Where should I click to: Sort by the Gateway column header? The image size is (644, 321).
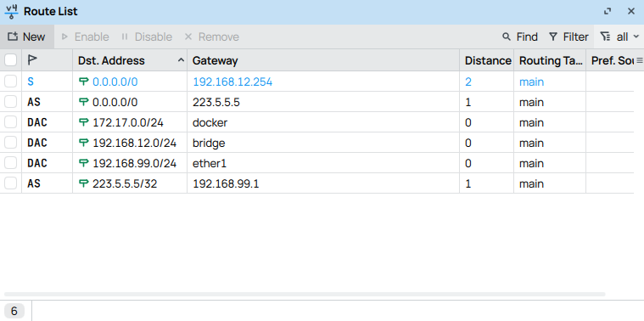pos(216,60)
